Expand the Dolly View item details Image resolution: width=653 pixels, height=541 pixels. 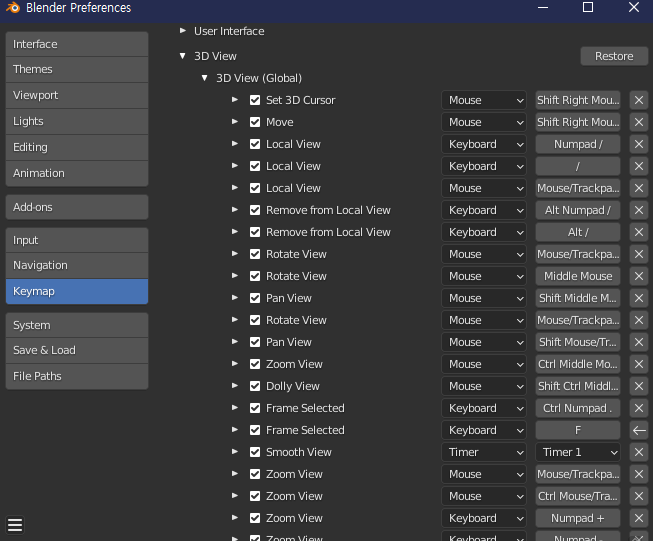pos(235,386)
